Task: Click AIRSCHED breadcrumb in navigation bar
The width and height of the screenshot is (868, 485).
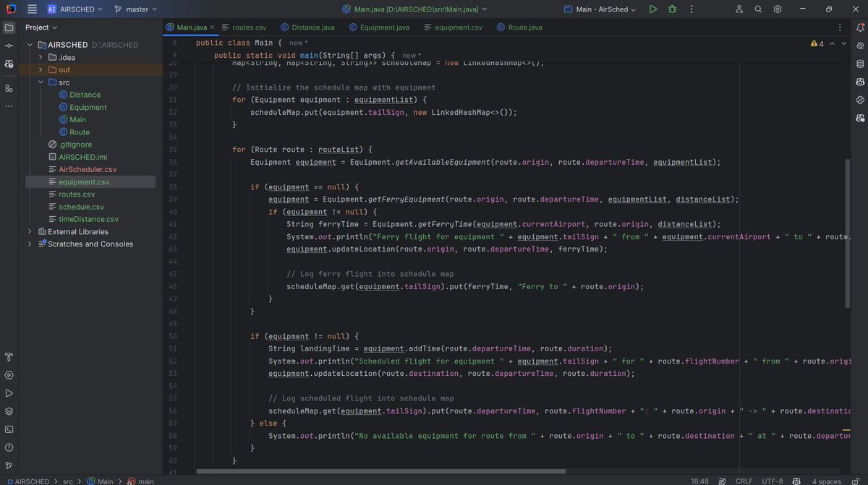Action: coord(28,481)
